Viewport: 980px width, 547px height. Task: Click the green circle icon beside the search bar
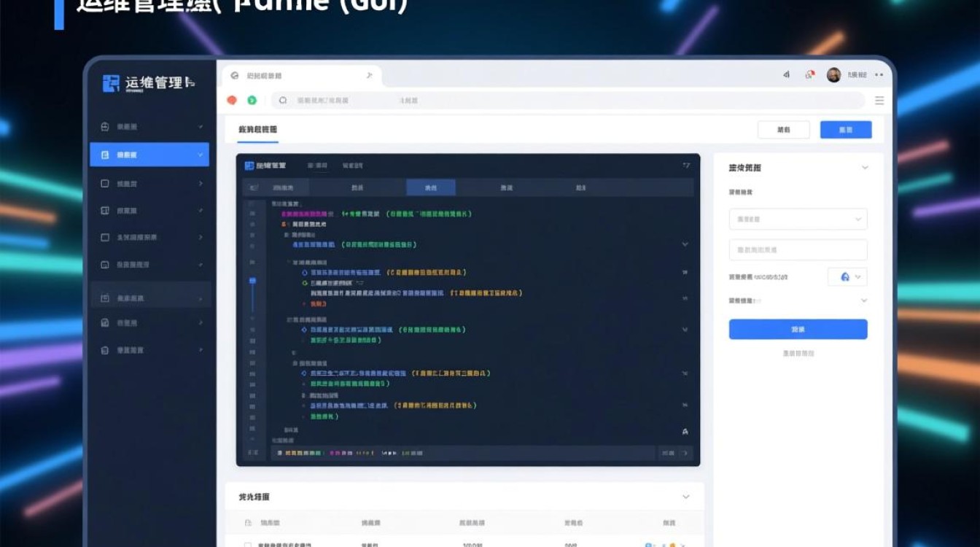click(252, 101)
